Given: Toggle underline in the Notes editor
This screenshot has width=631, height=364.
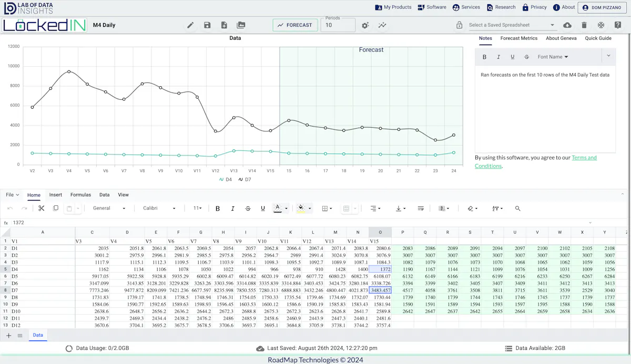Looking at the screenshot, I should pyautogui.click(x=512, y=57).
